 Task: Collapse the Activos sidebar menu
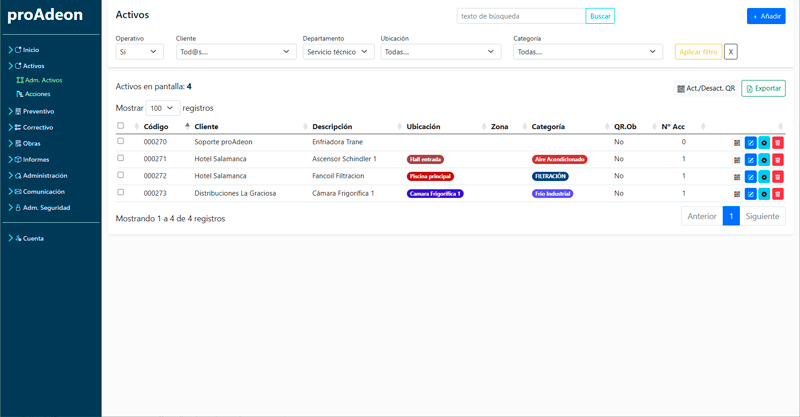[x=26, y=66]
